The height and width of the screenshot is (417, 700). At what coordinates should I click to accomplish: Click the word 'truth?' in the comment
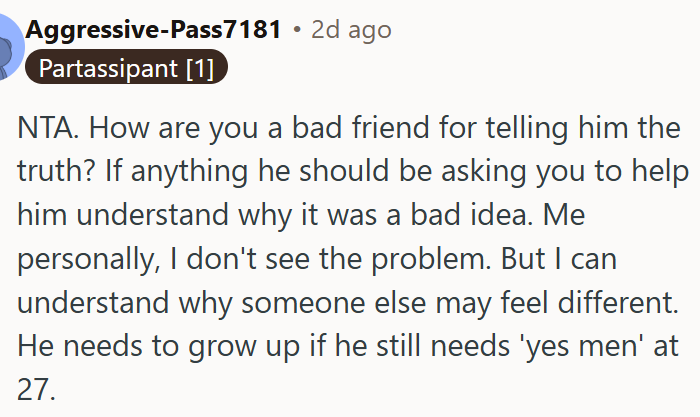click(56, 171)
